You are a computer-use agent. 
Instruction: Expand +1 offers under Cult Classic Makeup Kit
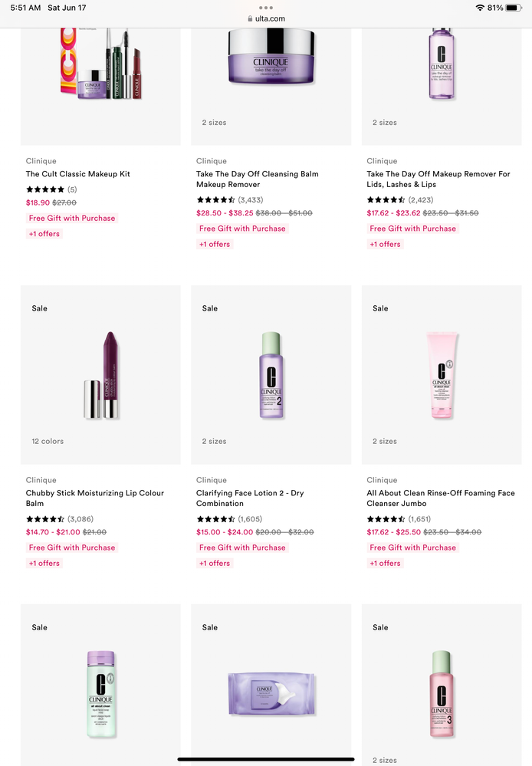click(44, 234)
